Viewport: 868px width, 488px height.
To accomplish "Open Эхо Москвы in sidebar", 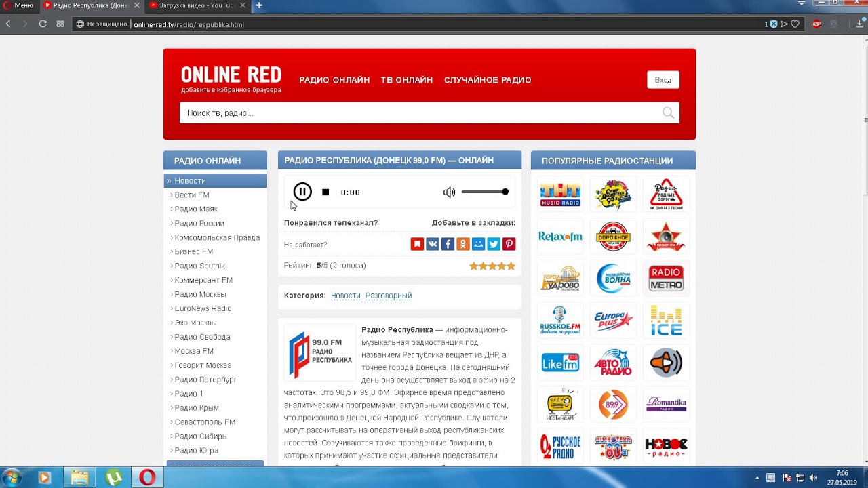I will click(195, 323).
